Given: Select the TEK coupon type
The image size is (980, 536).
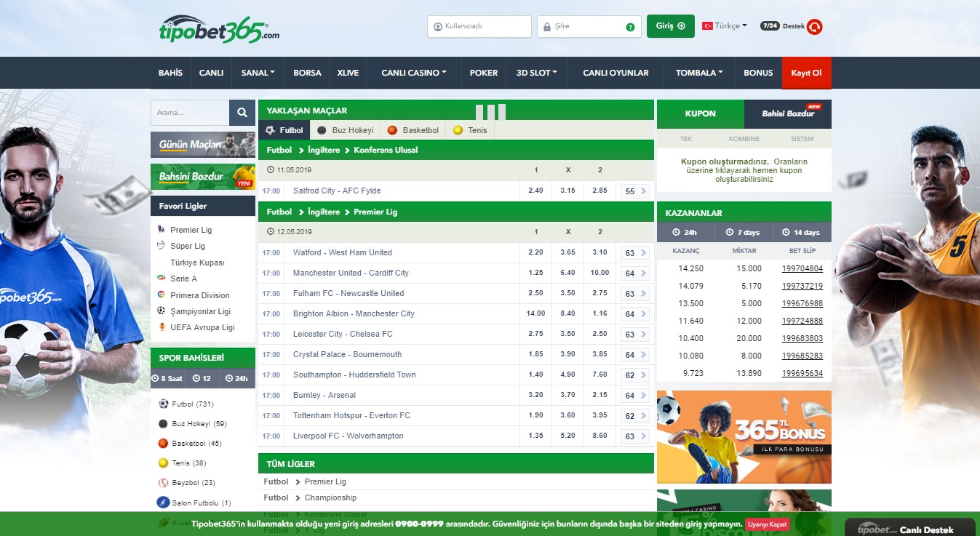Looking at the screenshot, I should 686,139.
